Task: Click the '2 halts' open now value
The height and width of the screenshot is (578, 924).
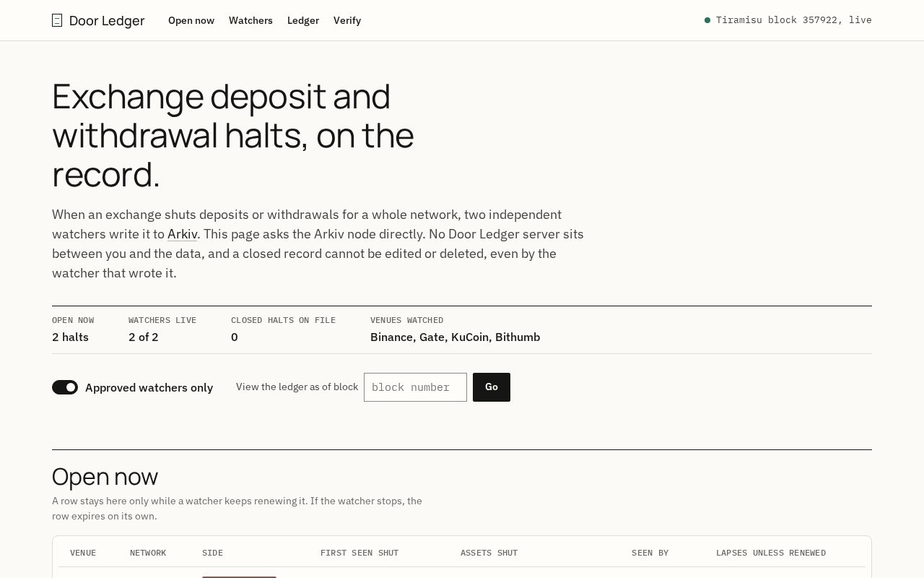Action: coord(70,337)
